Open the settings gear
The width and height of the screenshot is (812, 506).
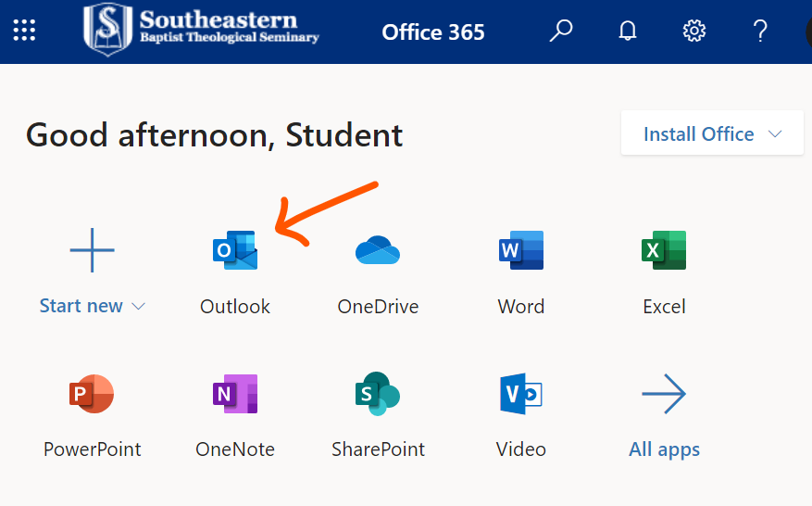click(693, 31)
